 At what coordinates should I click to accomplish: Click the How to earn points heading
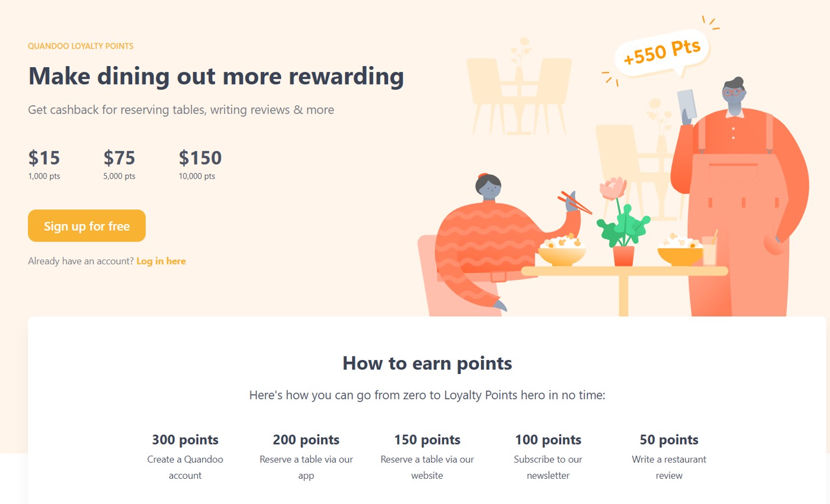tap(427, 363)
